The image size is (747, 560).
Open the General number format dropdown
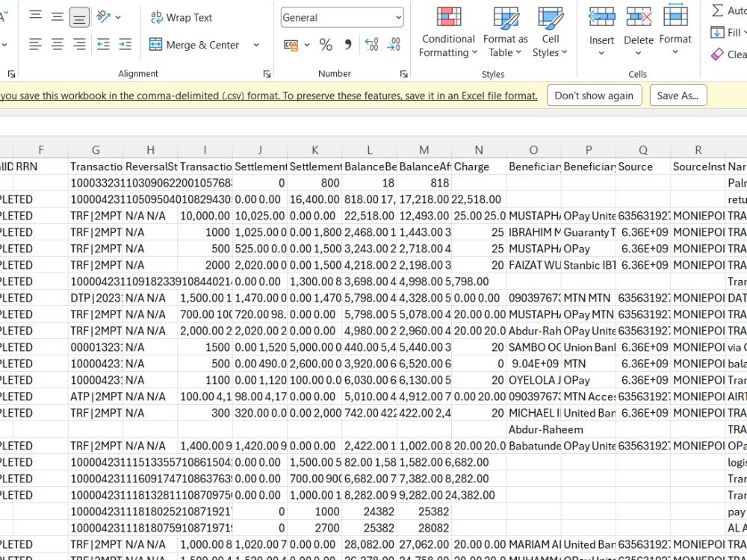coord(341,17)
